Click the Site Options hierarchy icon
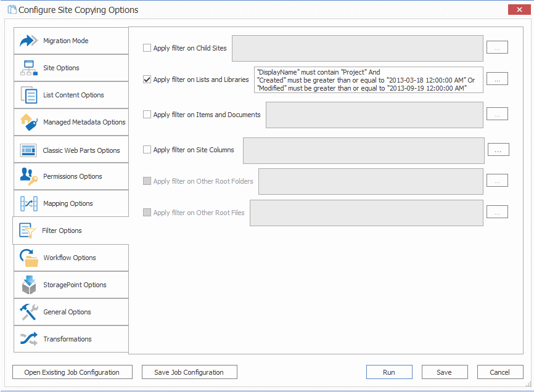The image size is (534, 392). click(x=29, y=68)
